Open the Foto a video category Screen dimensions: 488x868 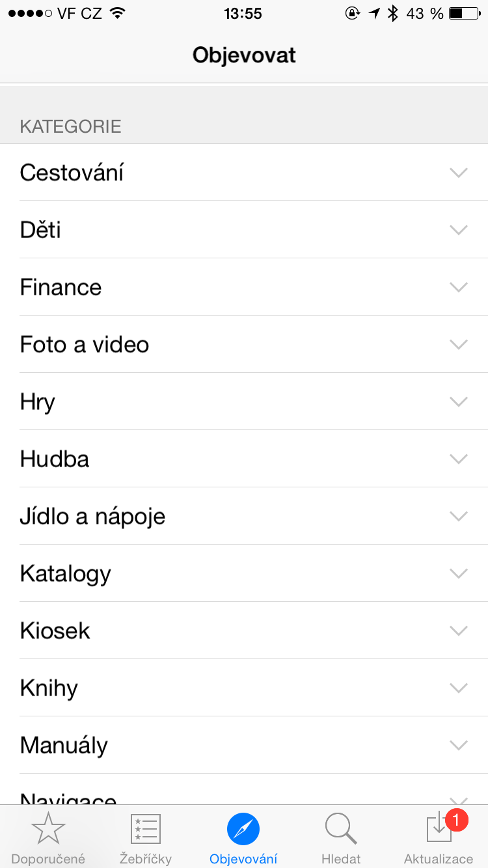pyautogui.click(x=85, y=344)
